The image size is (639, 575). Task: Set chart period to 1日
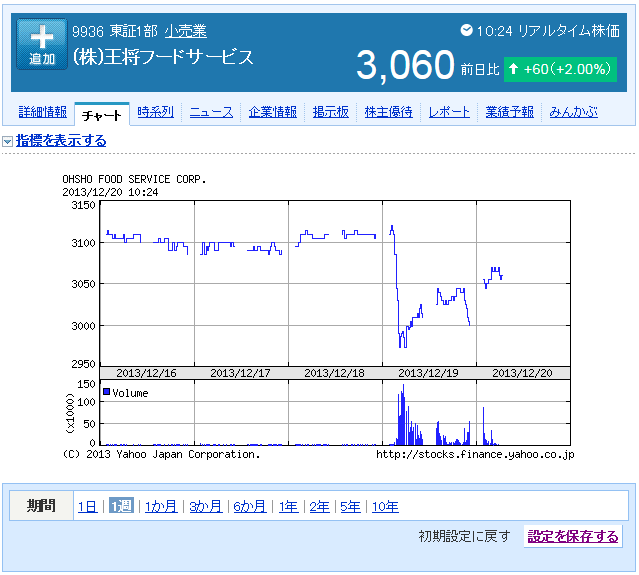tap(88, 507)
